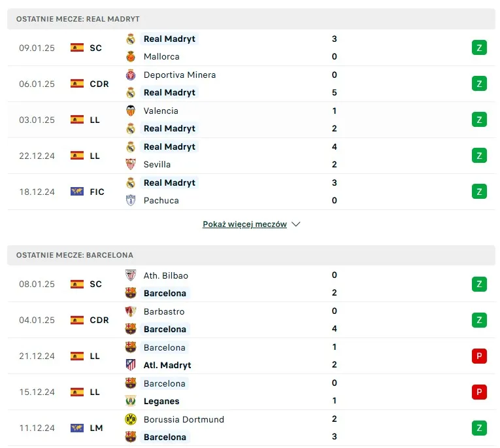The image size is (500, 448).
Task: Click the Borussia Dortmund BVB crest
Action: coord(131,420)
